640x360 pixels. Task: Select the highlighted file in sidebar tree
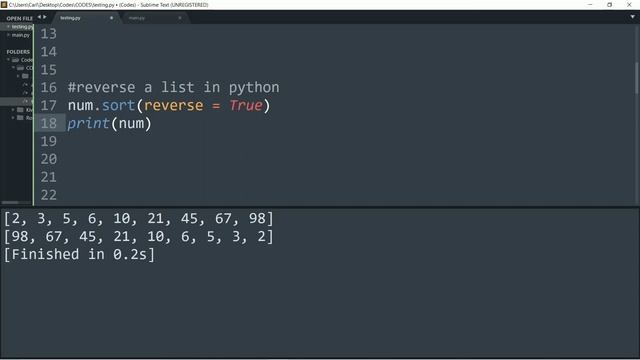16,101
